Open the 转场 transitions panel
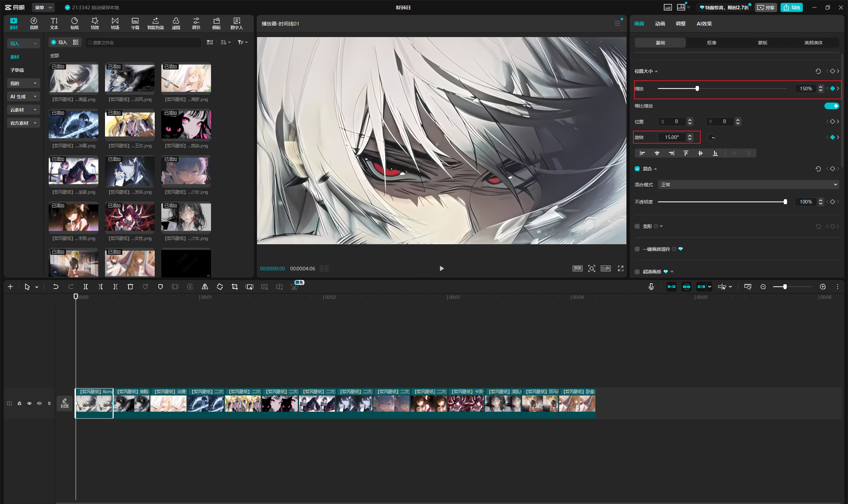Image resolution: width=848 pixels, height=504 pixels. [x=115, y=23]
